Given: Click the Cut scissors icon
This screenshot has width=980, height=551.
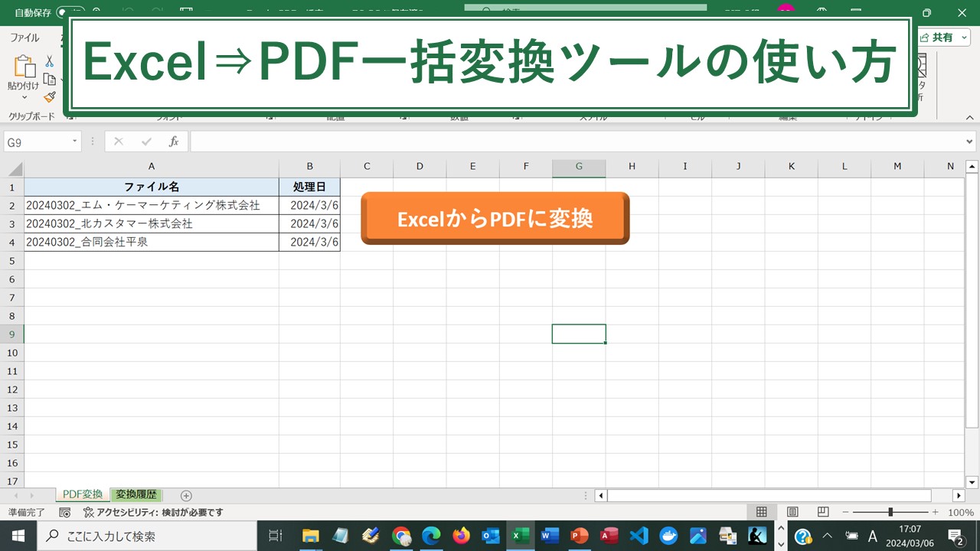Looking at the screenshot, I should (x=50, y=61).
